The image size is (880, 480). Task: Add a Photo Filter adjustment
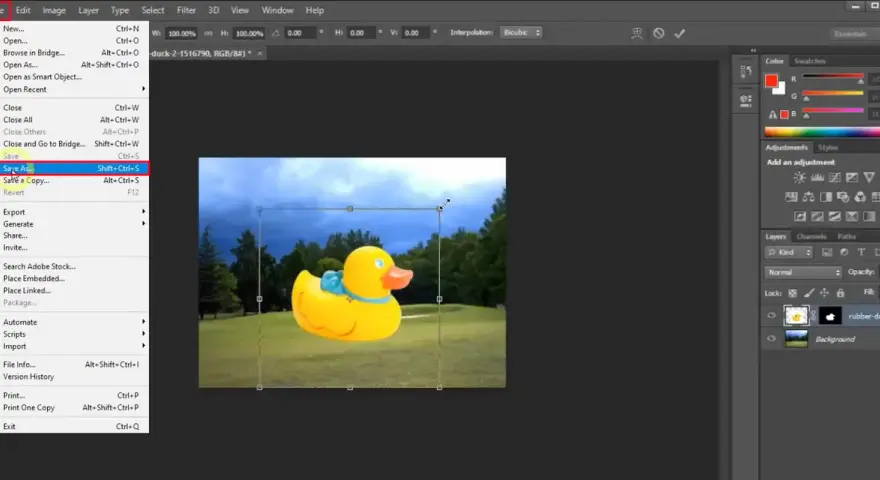point(843,197)
